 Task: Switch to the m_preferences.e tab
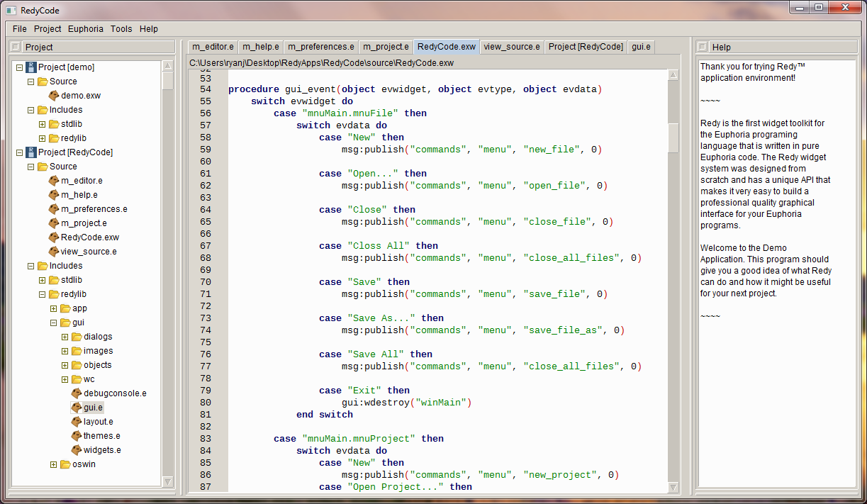321,47
